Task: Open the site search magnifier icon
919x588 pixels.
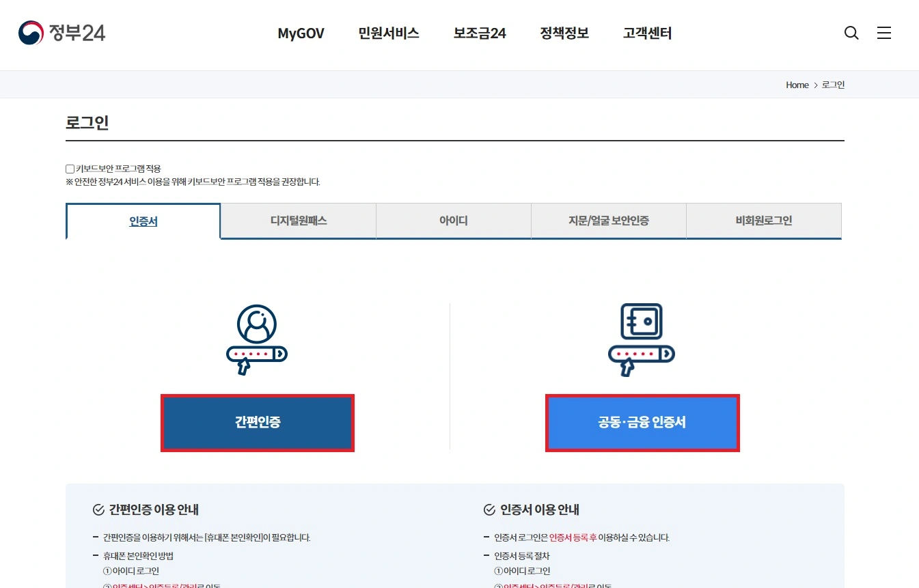Action: click(x=851, y=33)
